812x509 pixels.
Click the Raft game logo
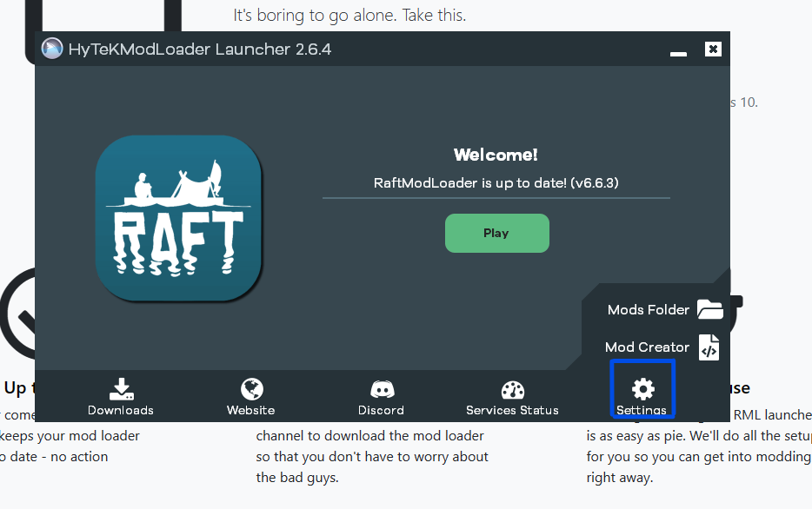point(179,218)
